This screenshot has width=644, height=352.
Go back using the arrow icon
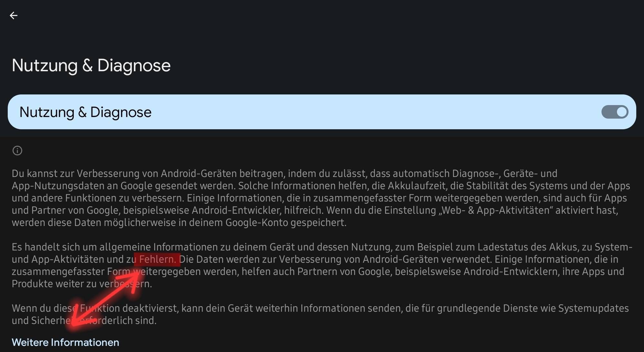tap(14, 15)
